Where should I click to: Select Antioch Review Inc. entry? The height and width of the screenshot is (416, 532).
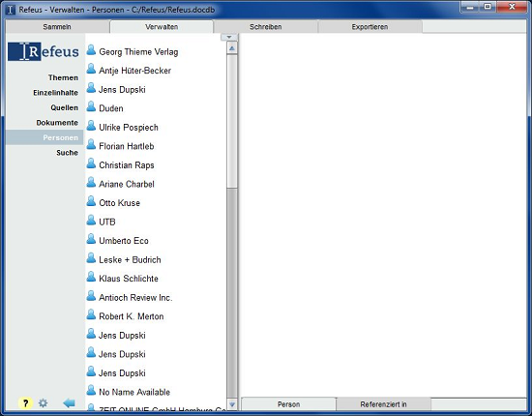(135, 298)
